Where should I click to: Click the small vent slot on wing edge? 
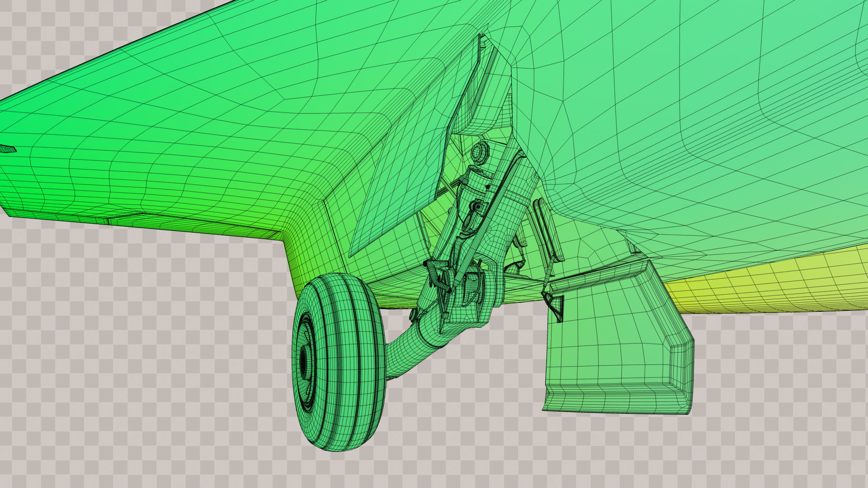[x=8, y=149]
